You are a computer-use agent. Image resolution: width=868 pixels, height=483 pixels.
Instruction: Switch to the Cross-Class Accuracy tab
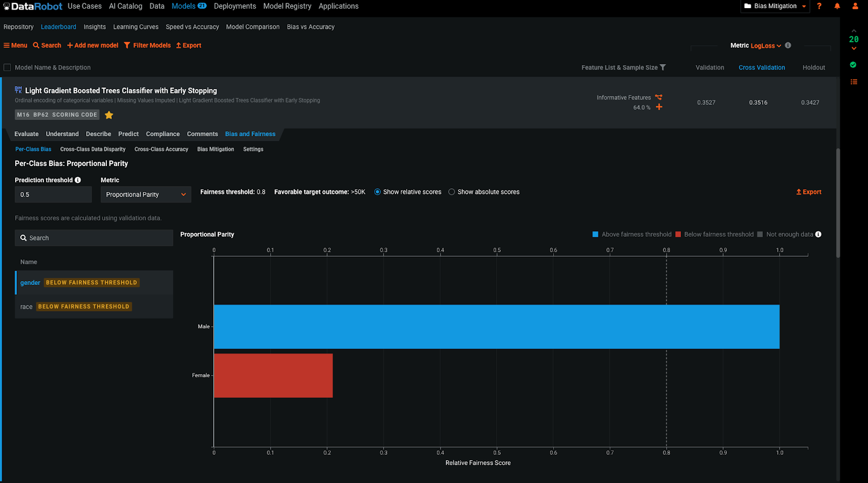point(161,149)
